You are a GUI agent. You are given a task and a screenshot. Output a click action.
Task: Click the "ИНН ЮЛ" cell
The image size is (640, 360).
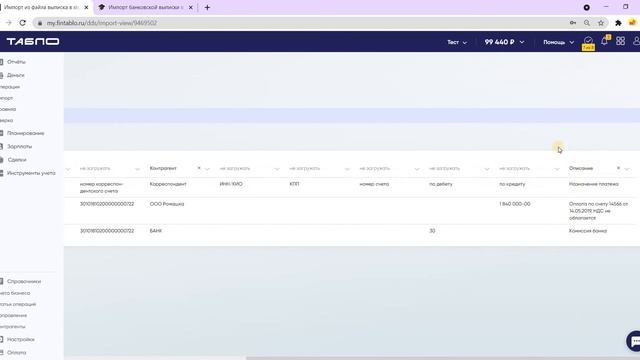[x=231, y=184]
